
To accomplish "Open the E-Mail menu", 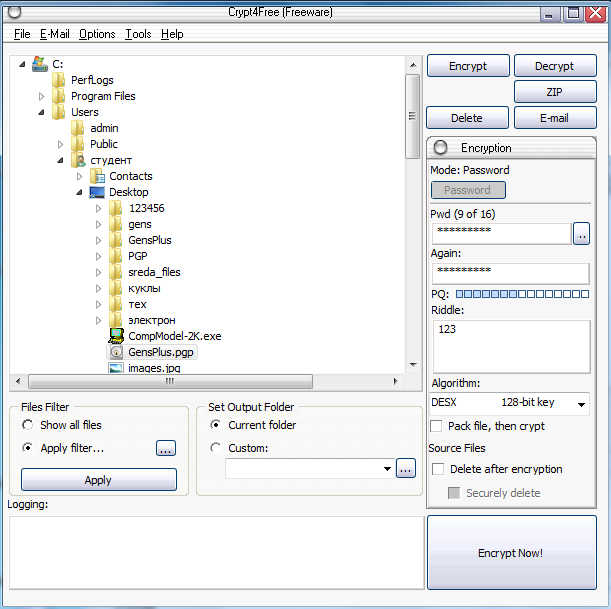I will 55,34.
